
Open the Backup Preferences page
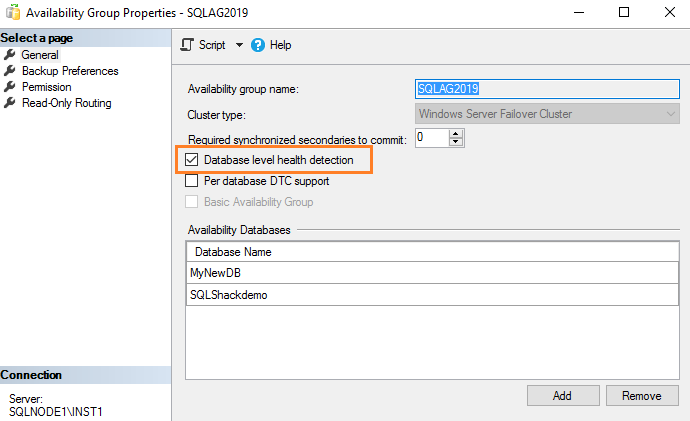pyautogui.click(x=70, y=71)
